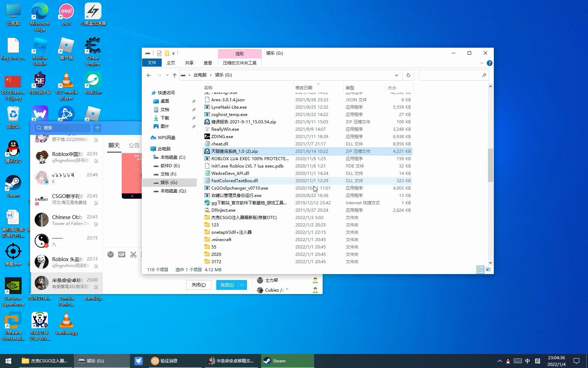Open 准星.exe desktop icon

point(13,255)
